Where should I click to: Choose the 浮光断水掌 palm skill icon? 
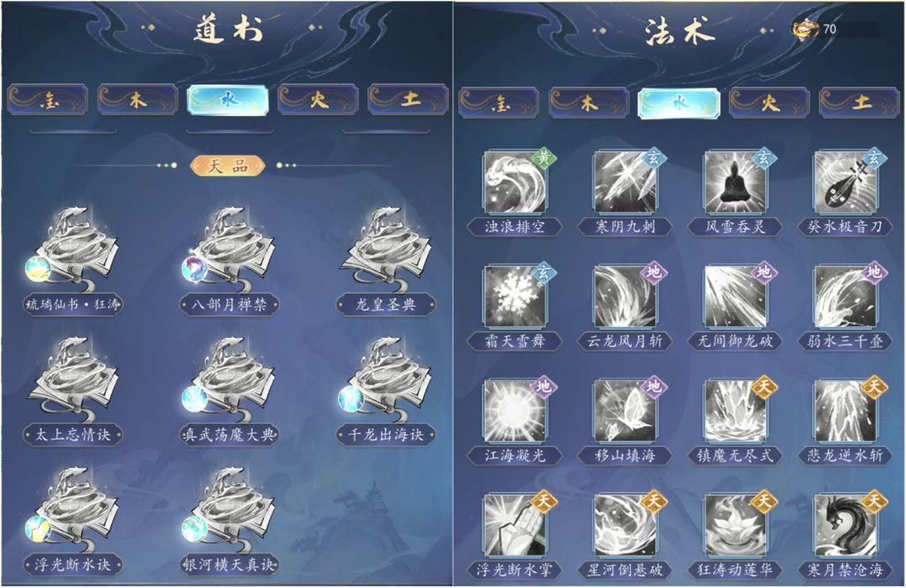click(514, 526)
